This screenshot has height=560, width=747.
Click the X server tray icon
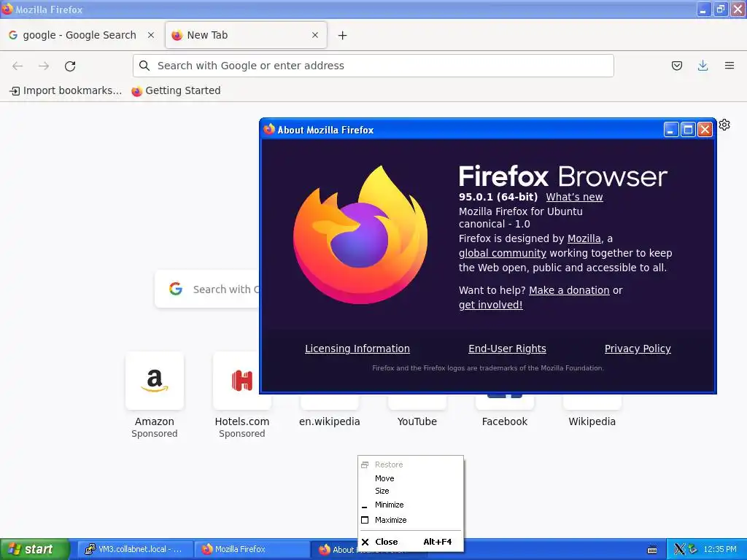679,550
